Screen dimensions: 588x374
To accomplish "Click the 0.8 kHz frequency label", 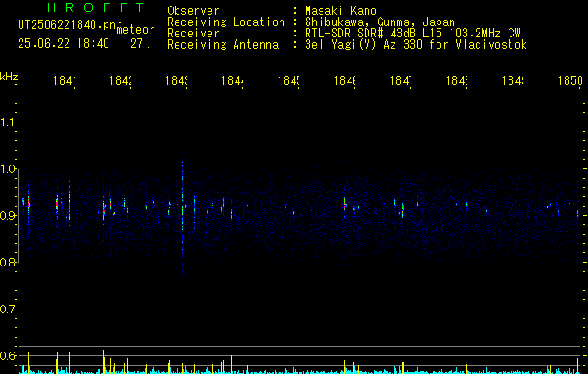I will pyautogui.click(x=7, y=262).
